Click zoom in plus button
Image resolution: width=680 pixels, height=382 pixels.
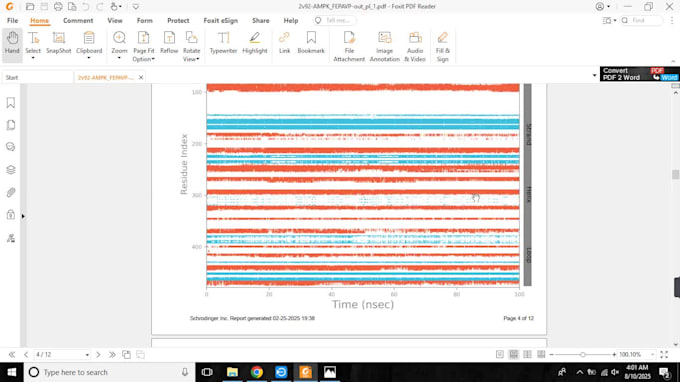(614, 354)
